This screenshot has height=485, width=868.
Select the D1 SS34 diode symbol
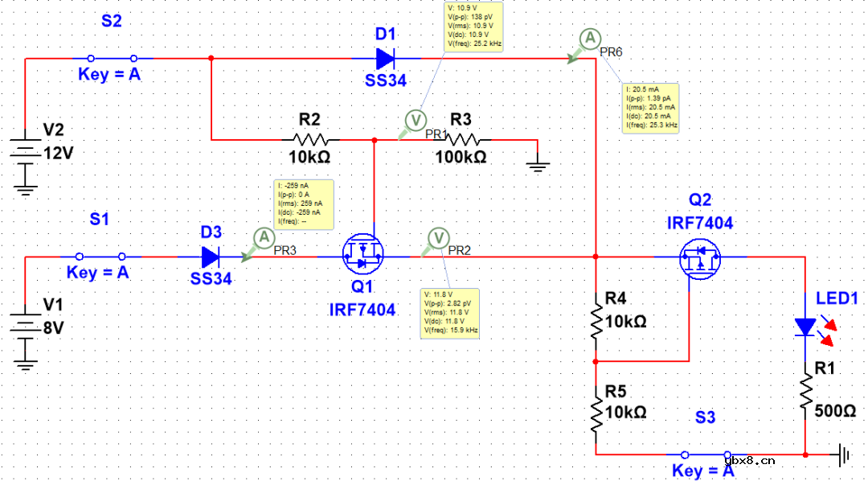pyautogui.click(x=386, y=59)
